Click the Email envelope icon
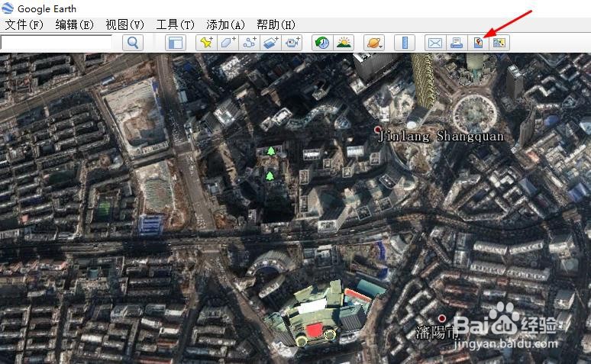This screenshot has width=591, height=364. click(x=435, y=43)
